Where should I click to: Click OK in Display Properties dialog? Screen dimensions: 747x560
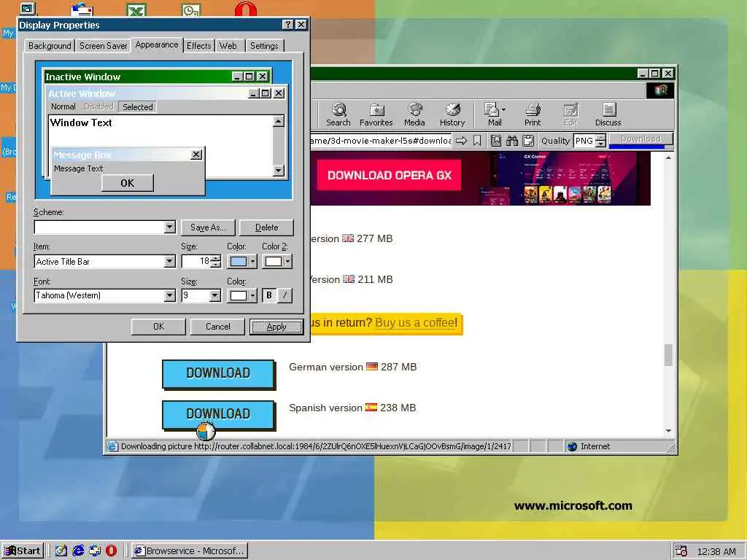(x=158, y=326)
